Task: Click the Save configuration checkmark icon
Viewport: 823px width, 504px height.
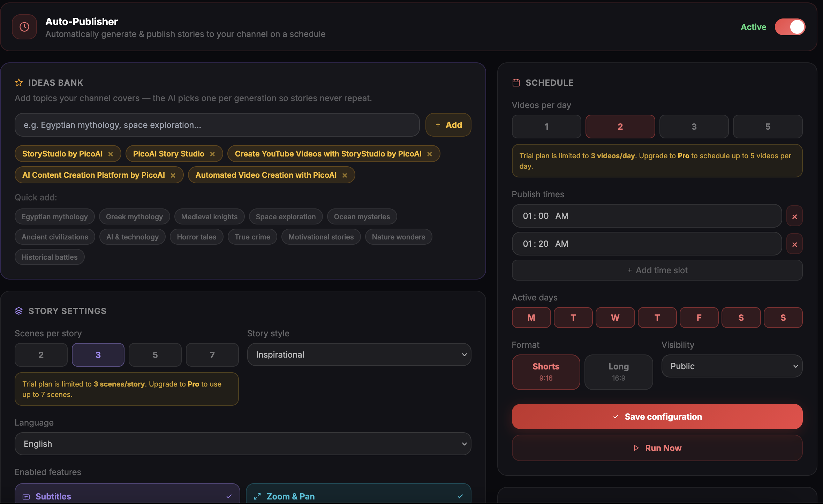Action: point(616,417)
